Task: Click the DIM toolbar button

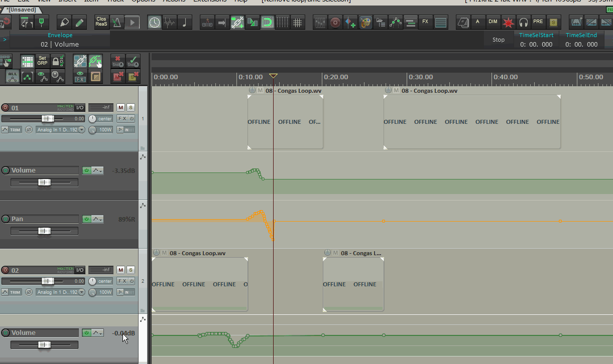Action: pos(493,22)
